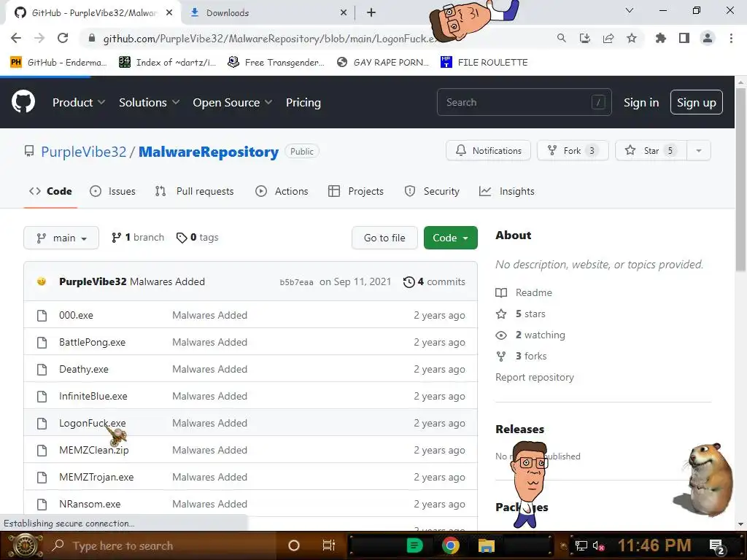Expand the Open Source menu
Screen dimensions: 747x560
(233, 102)
